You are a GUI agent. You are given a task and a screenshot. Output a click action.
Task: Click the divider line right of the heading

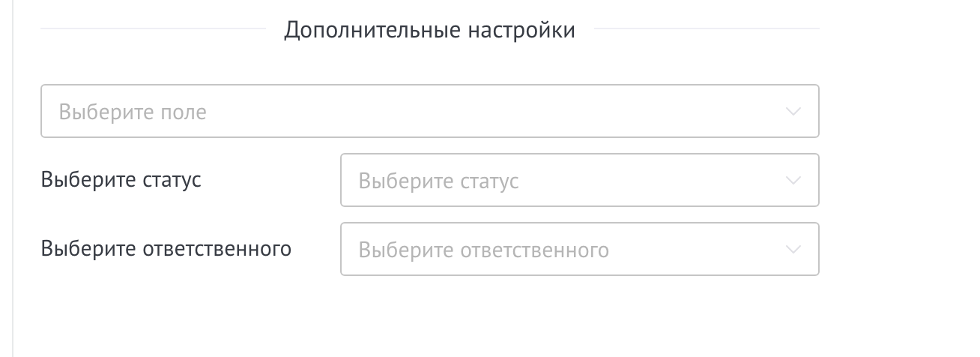pyautogui.click(x=706, y=28)
